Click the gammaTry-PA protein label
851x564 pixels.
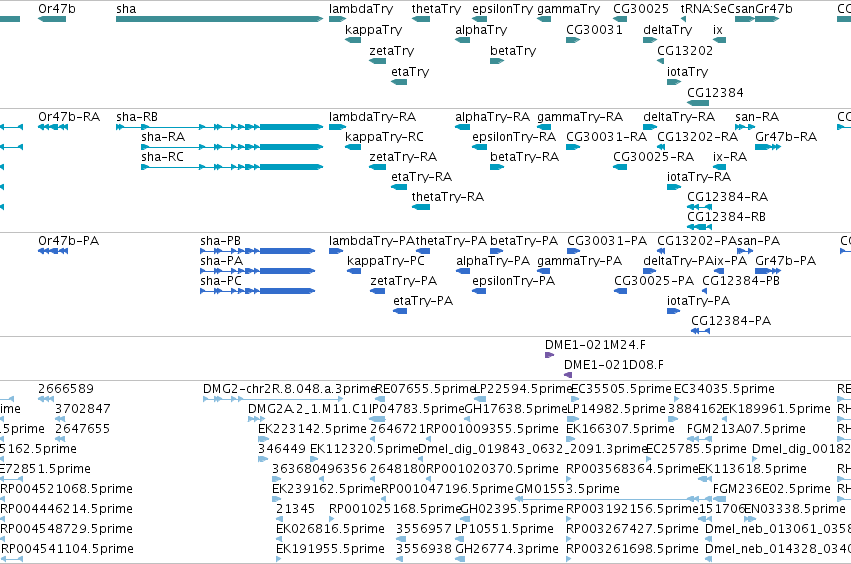click(579, 261)
